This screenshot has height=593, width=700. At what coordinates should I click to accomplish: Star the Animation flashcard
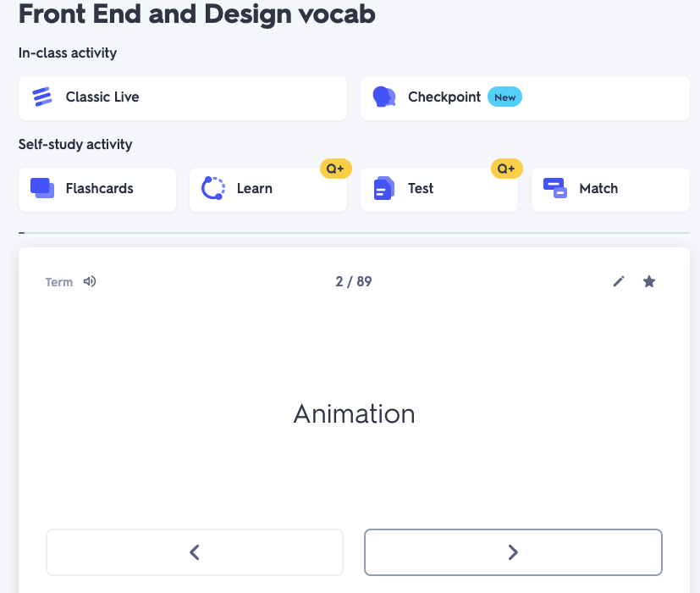(x=649, y=281)
